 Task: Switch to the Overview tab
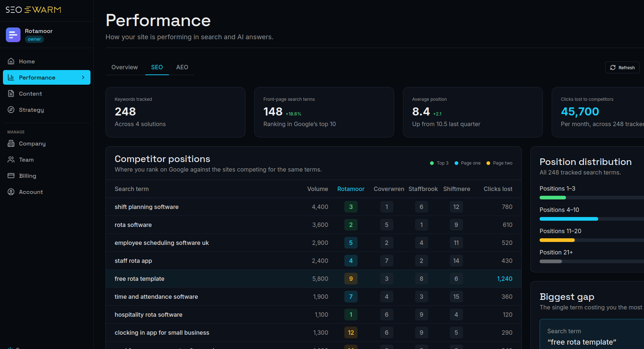(125, 67)
